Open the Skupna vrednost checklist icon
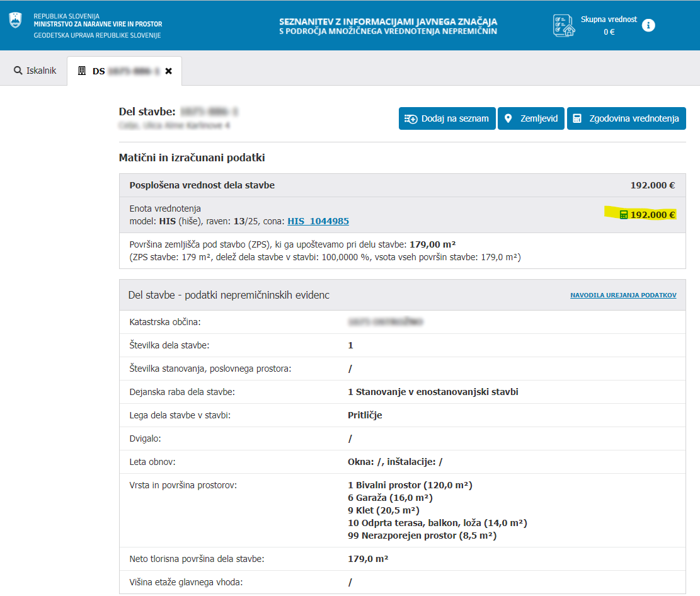Viewport: 700px width, 596px height. click(563, 25)
